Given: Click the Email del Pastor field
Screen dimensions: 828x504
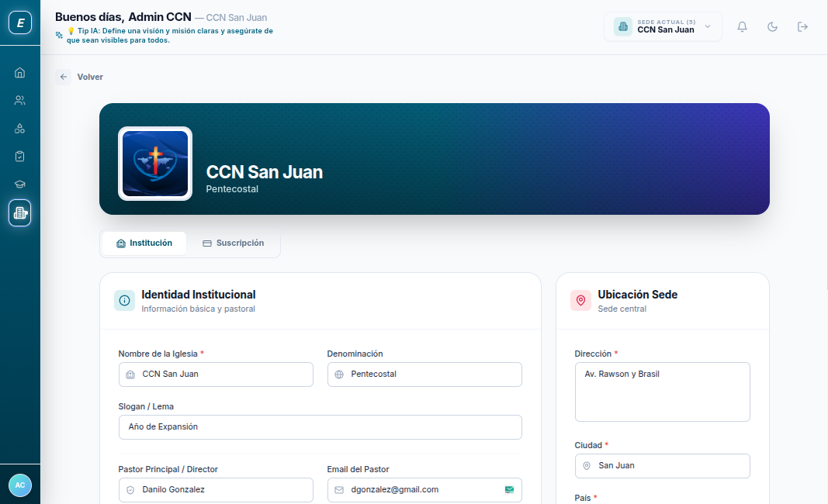Looking at the screenshot, I should coord(419,490).
